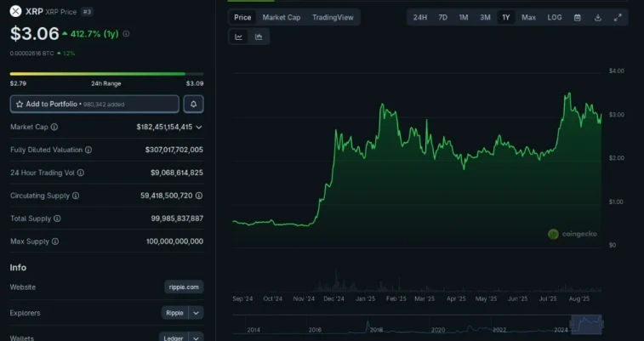Open the Explorers dropdown arrow

tap(196, 313)
